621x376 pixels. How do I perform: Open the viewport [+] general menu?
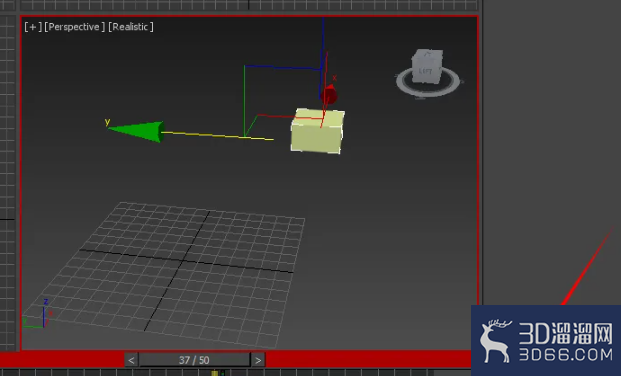pos(33,27)
